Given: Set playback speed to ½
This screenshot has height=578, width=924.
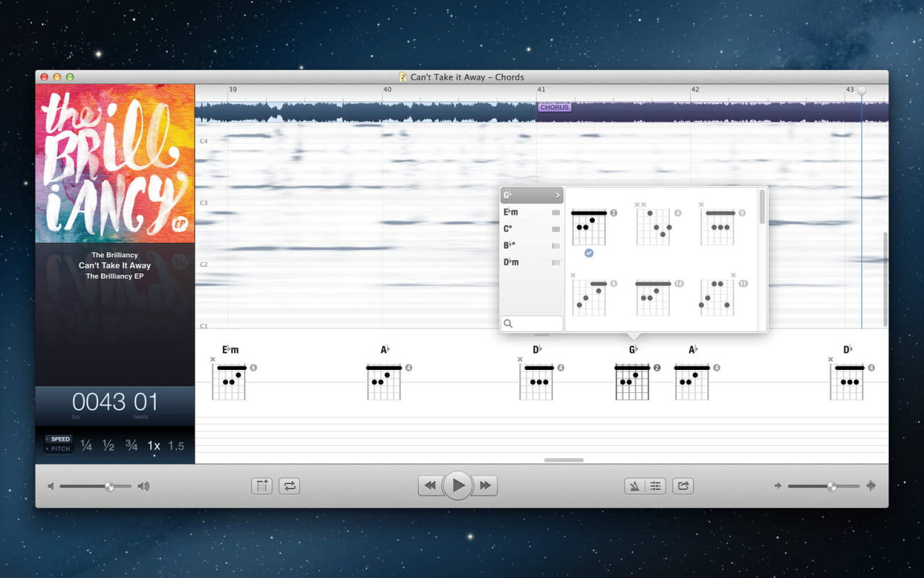Looking at the screenshot, I should tap(108, 446).
